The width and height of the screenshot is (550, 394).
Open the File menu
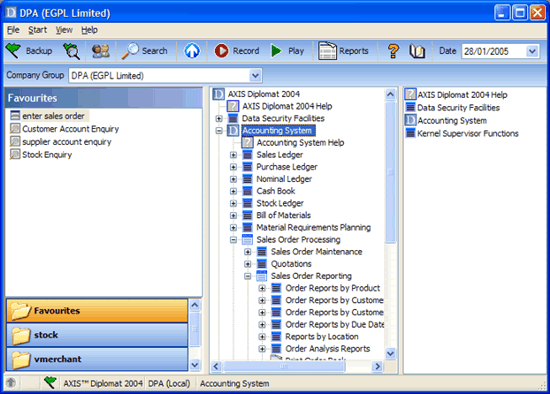click(13, 30)
